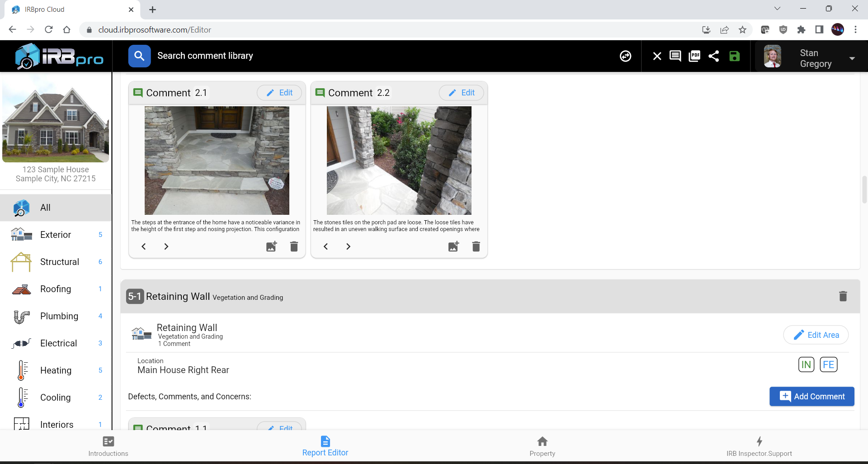Click Add Comment for Retaining Wall
The width and height of the screenshot is (868, 464).
811,396
